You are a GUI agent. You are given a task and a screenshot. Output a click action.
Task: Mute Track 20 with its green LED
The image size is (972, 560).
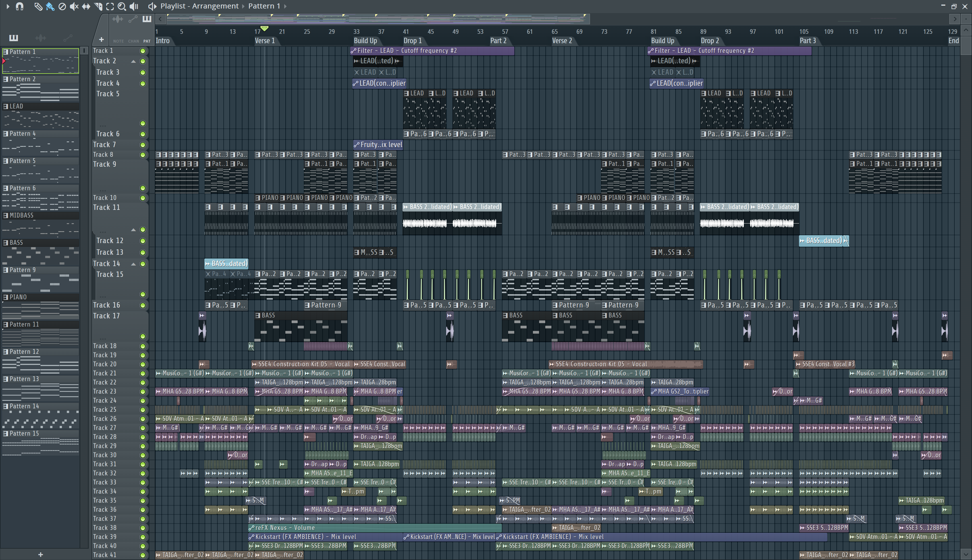pyautogui.click(x=143, y=364)
